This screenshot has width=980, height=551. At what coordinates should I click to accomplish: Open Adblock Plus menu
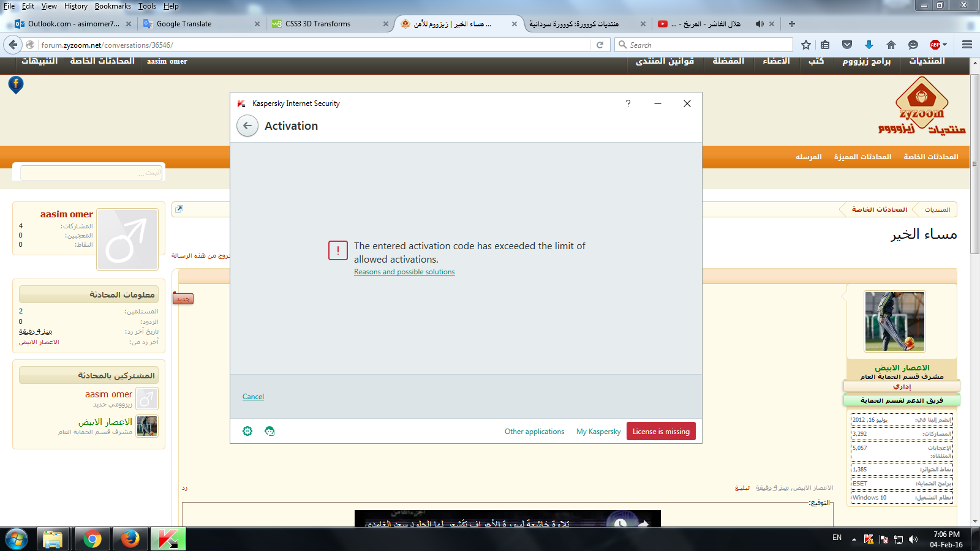[x=938, y=45]
